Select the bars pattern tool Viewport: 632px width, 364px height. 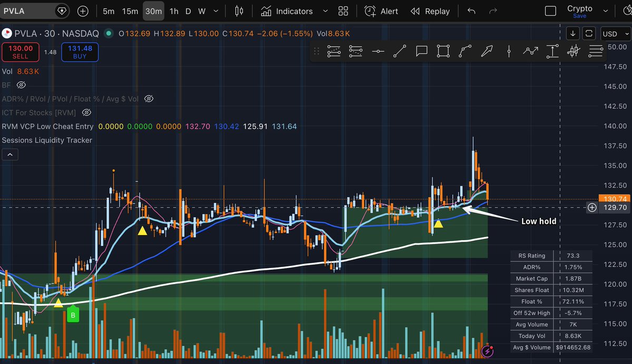point(574,51)
